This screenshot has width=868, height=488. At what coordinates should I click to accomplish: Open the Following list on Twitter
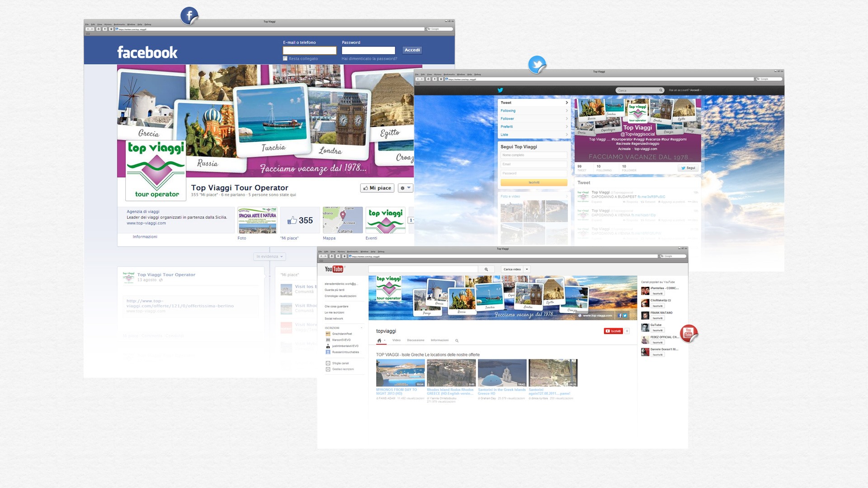[533, 111]
